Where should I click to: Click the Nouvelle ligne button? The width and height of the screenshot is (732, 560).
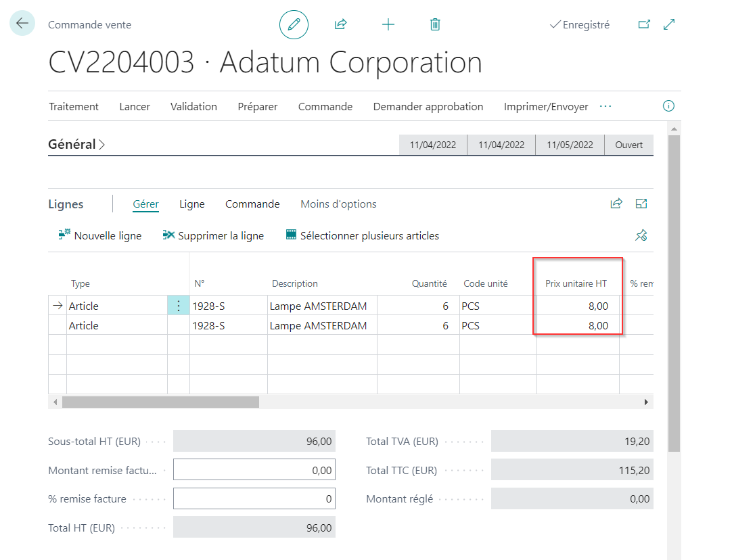click(100, 235)
